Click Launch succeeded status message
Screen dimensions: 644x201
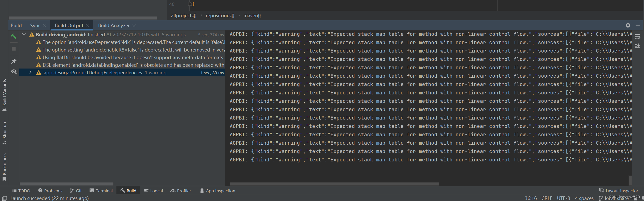(x=49, y=198)
